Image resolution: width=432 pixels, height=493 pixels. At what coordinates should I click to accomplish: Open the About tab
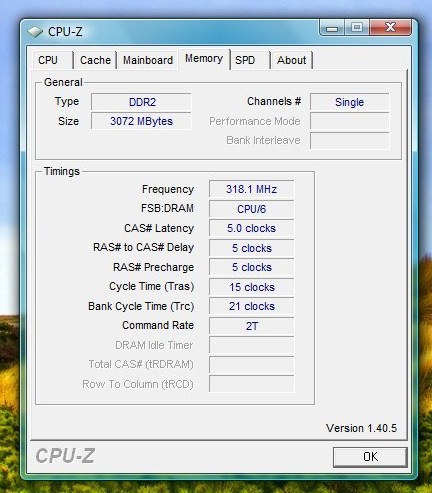tap(292, 60)
